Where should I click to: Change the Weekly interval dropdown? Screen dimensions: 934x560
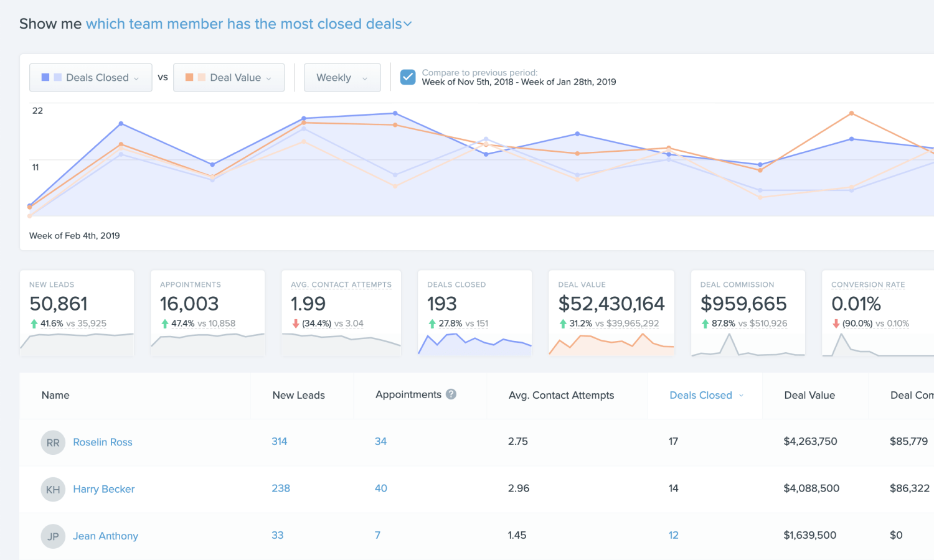click(x=342, y=77)
